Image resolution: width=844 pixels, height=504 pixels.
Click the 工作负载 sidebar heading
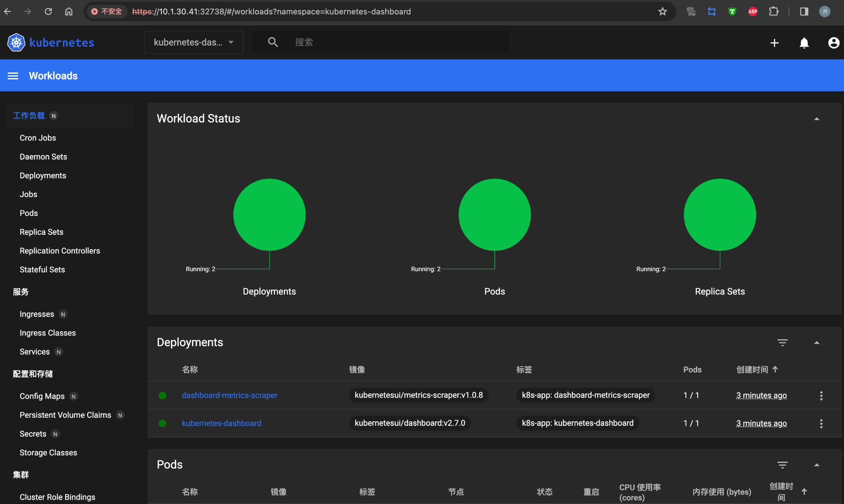(29, 116)
